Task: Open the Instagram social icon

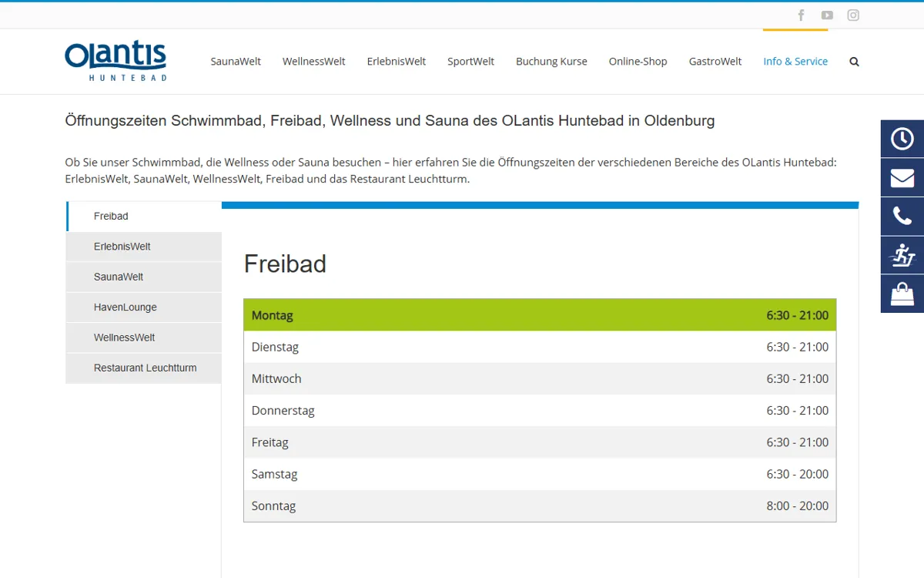Action: pos(853,15)
